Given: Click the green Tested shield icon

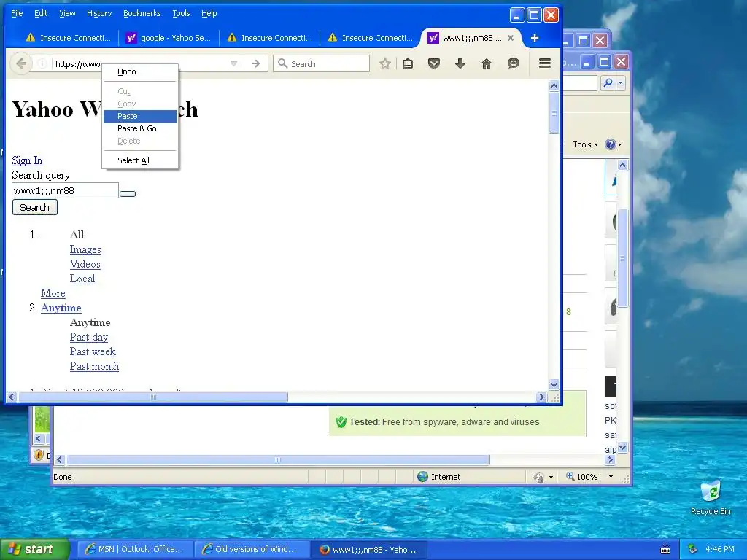Looking at the screenshot, I should 341,422.
